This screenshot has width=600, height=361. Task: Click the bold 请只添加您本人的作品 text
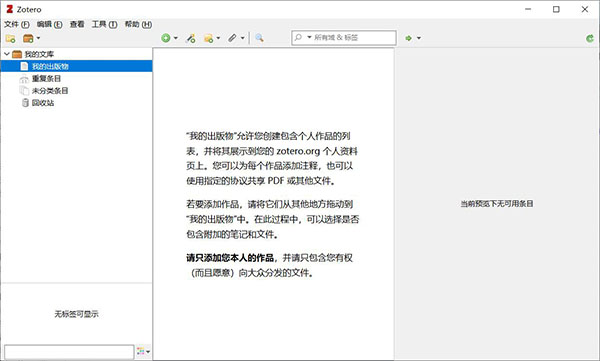(x=230, y=258)
